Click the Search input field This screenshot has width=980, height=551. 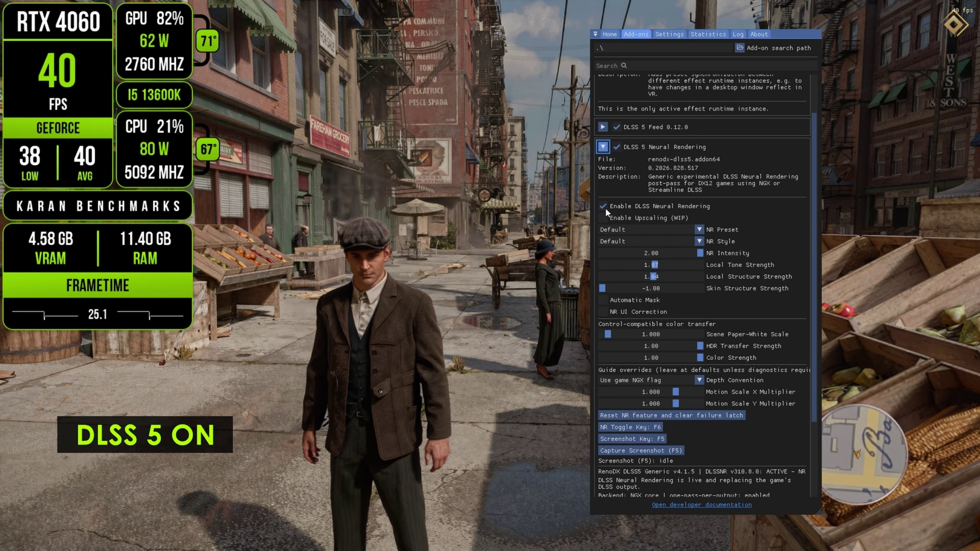click(x=704, y=66)
